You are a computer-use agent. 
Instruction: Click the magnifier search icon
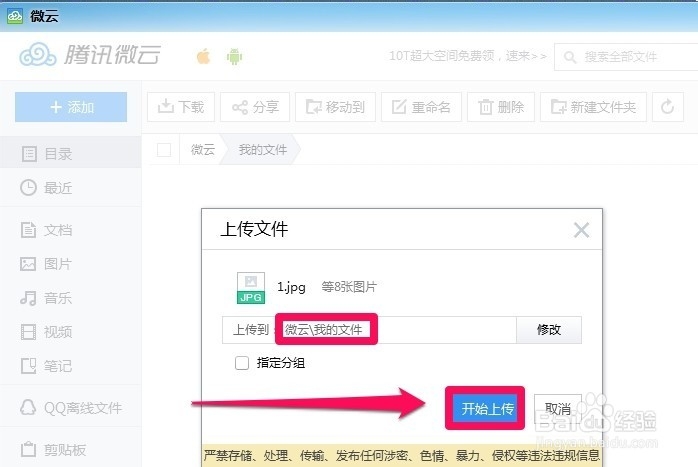point(570,57)
